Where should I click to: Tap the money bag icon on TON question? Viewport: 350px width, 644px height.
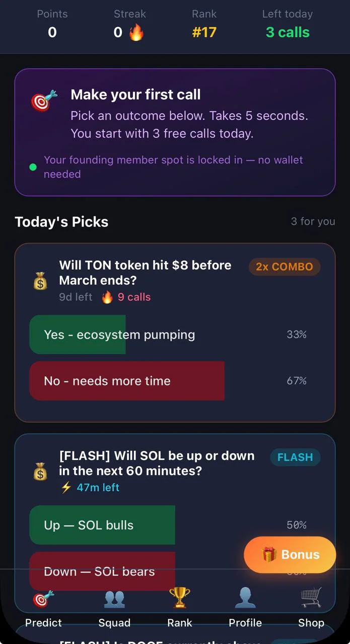[x=40, y=281]
